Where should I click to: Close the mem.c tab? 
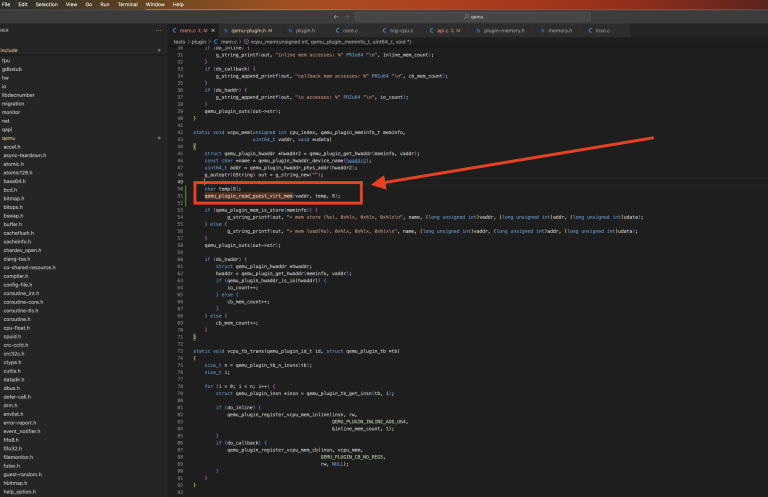click(213, 30)
